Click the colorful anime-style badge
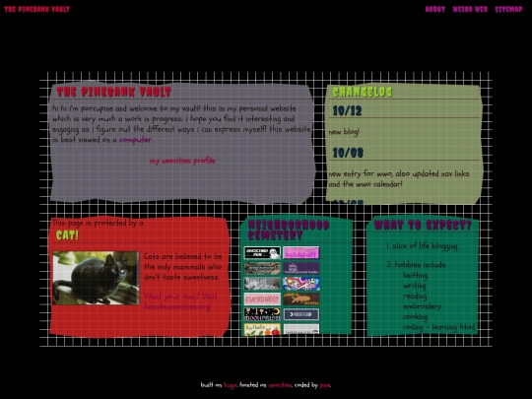 point(300,284)
